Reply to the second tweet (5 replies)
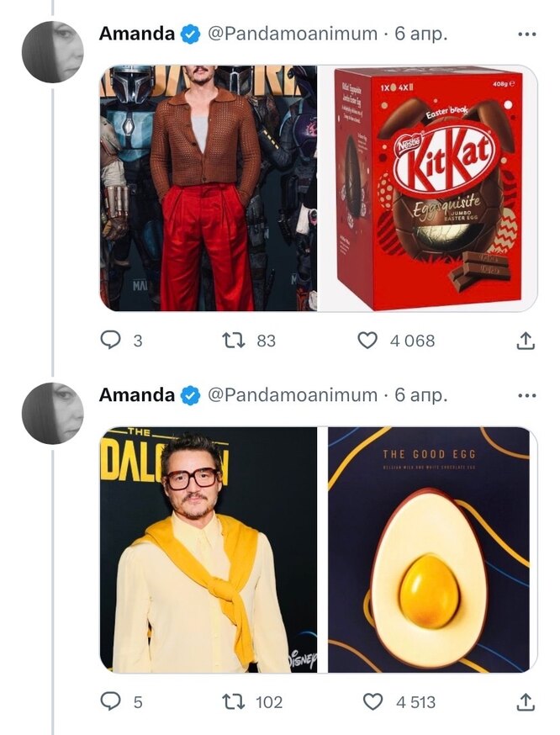Viewport: 560px width, 735px height. pyautogui.click(x=111, y=701)
